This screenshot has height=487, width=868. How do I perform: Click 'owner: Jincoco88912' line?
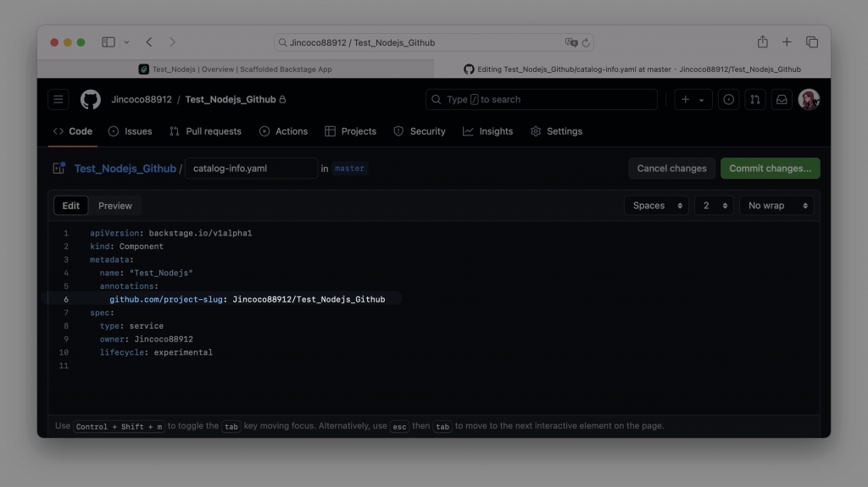click(146, 340)
